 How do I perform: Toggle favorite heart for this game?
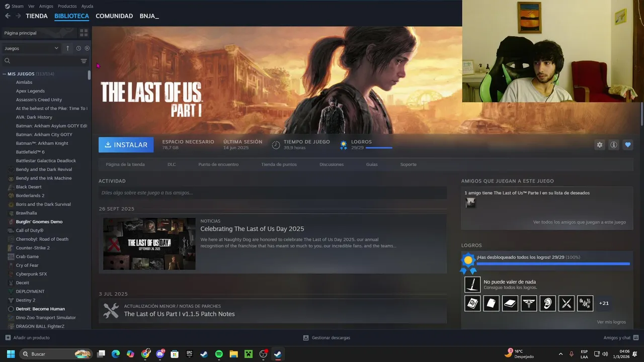628,145
